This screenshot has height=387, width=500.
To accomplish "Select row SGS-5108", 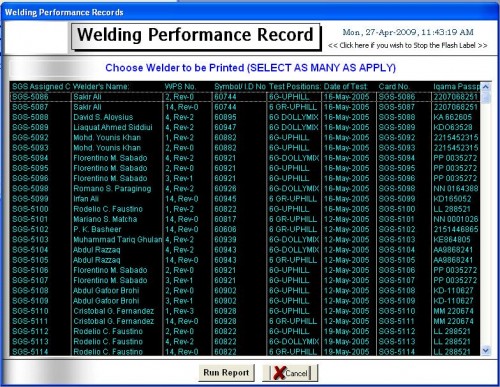I will pyautogui.click(x=245, y=291).
